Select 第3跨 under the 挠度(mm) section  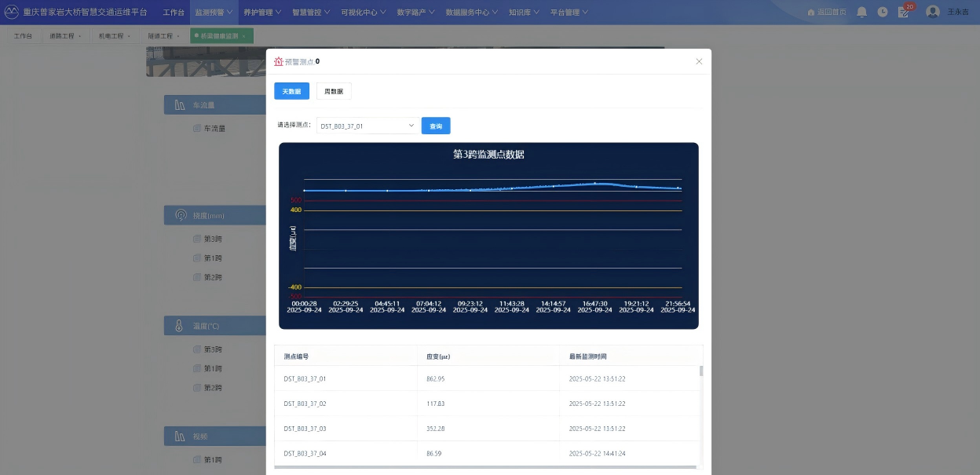(213, 239)
